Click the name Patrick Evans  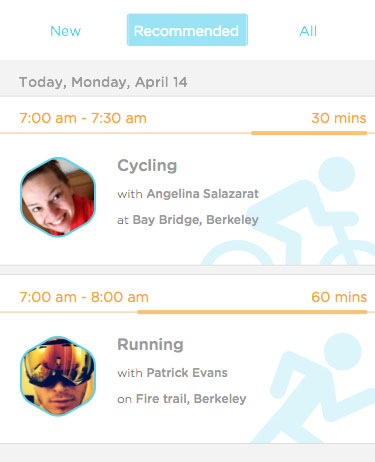(187, 373)
